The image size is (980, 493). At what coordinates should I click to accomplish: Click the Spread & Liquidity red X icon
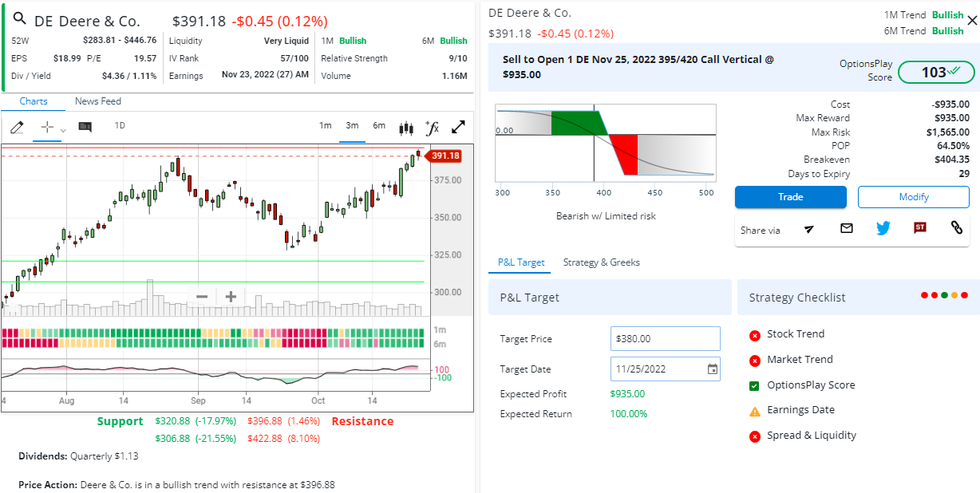pos(755,436)
